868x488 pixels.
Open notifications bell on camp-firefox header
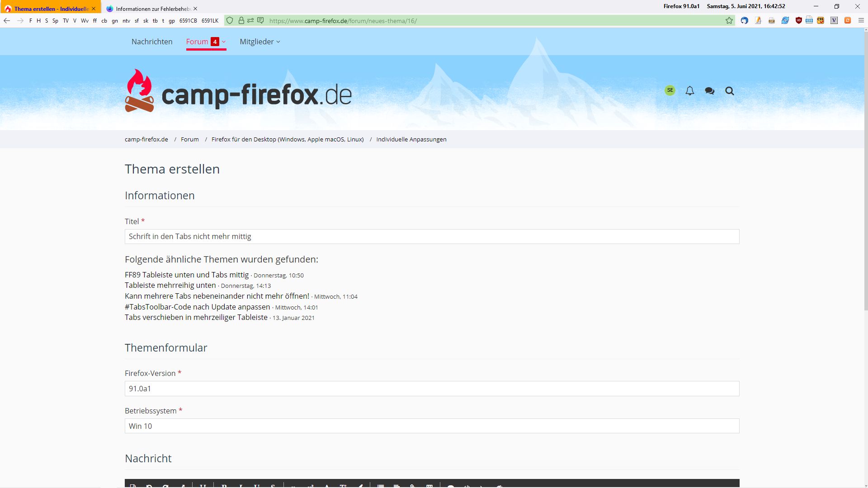(x=689, y=91)
